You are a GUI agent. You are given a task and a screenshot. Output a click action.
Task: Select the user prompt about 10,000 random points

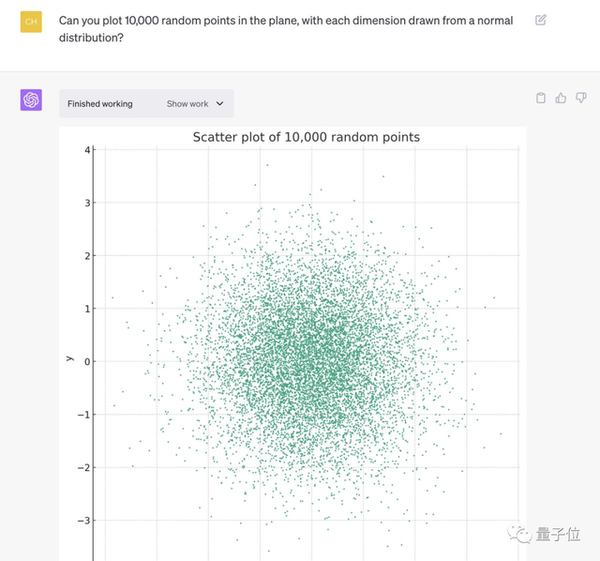[x=285, y=29]
